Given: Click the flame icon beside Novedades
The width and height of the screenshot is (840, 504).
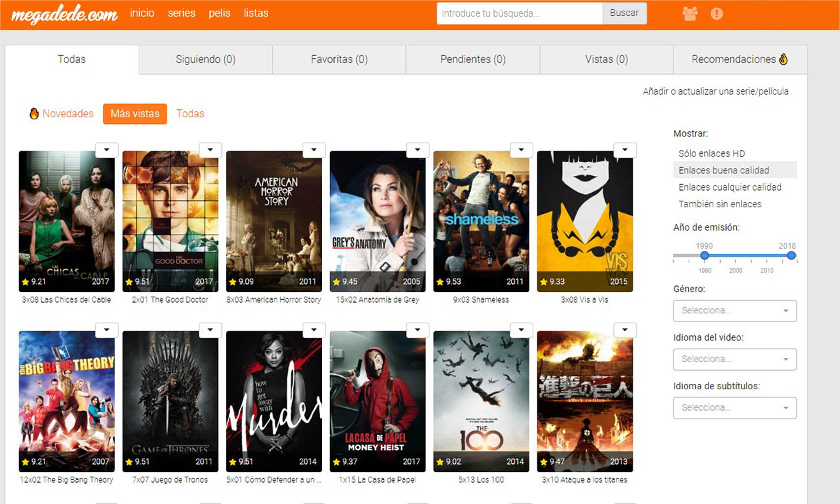Looking at the screenshot, I should pos(34,113).
